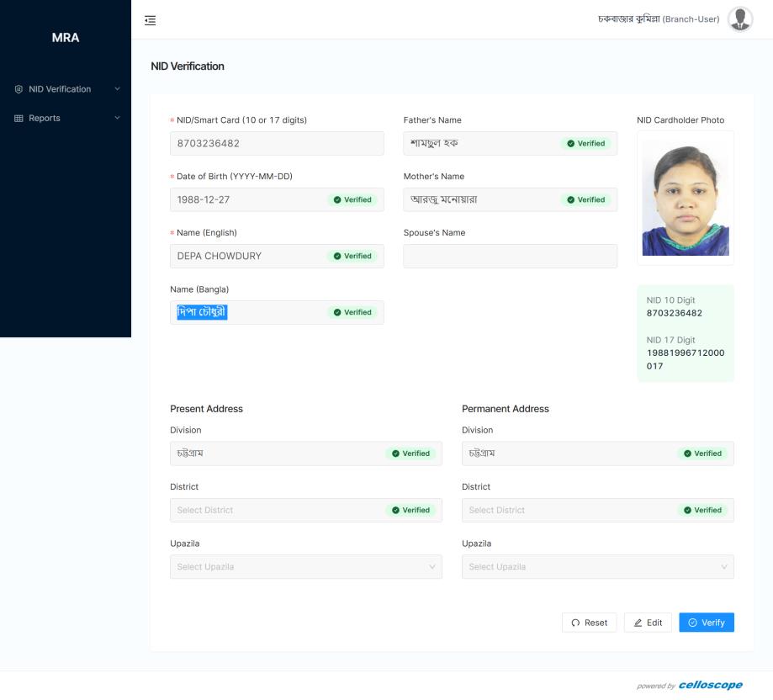Image resolution: width=773 pixels, height=700 pixels.
Task: Expand the Reports sidebar menu chevron
Action: [x=117, y=119]
